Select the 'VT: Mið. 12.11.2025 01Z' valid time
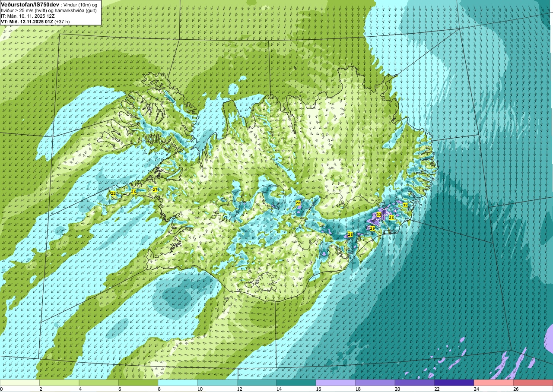This screenshot has height=392, width=553. [x=27, y=22]
